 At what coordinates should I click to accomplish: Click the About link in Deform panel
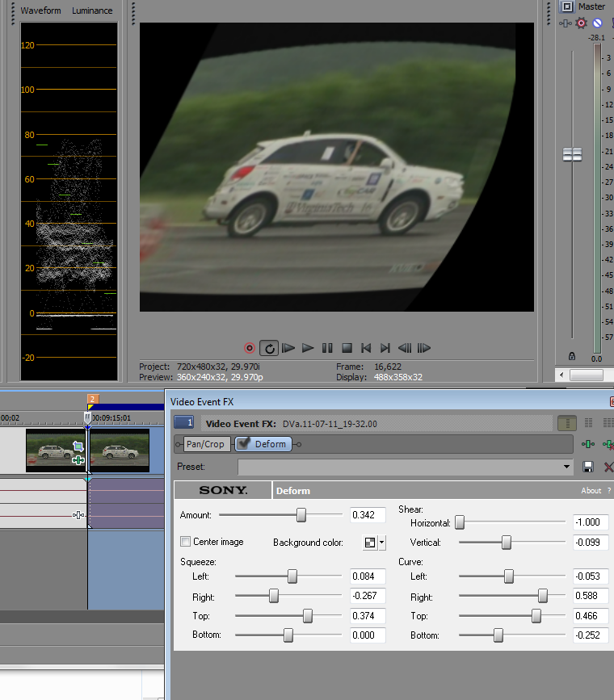coord(591,490)
